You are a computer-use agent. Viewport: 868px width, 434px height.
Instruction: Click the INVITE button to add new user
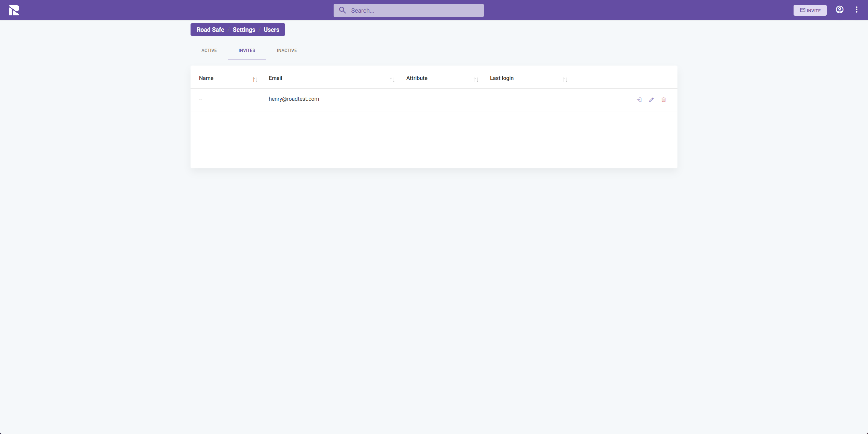(810, 10)
